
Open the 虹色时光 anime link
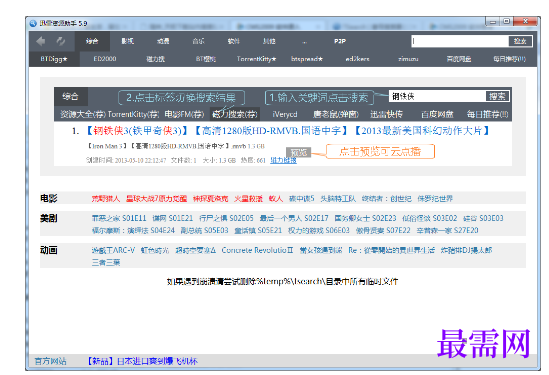click(x=155, y=250)
